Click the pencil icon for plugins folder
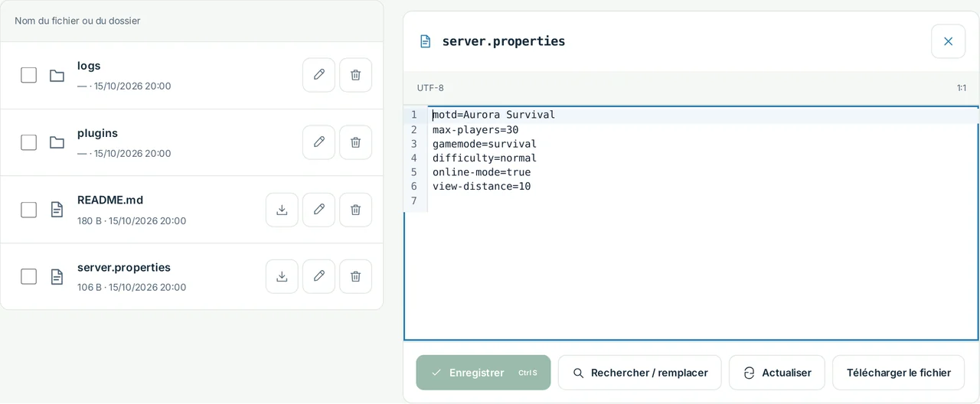Image resolution: width=980 pixels, height=404 pixels. [318, 142]
